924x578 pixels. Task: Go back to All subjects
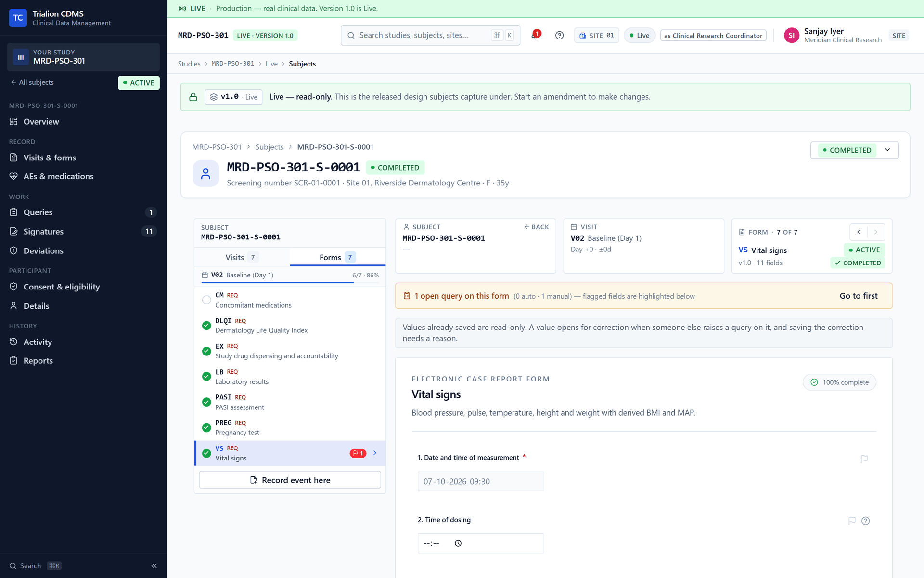pyautogui.click(x=32, y=82)
